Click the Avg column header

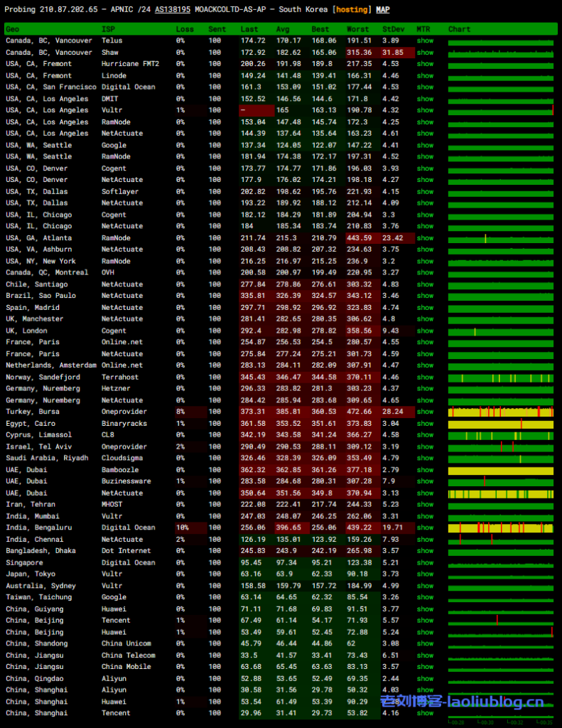point(283,29)
